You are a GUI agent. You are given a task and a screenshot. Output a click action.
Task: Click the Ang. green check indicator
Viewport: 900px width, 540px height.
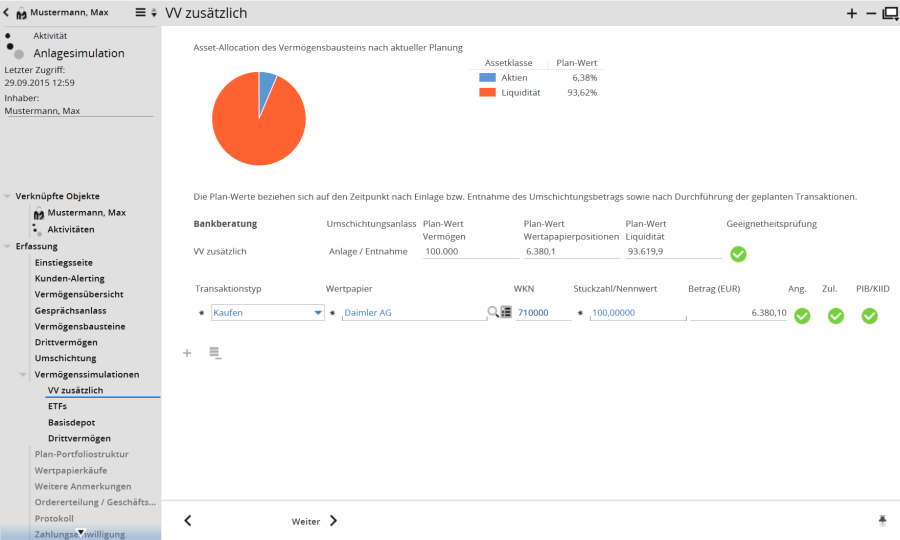click(x=802, y=316)
